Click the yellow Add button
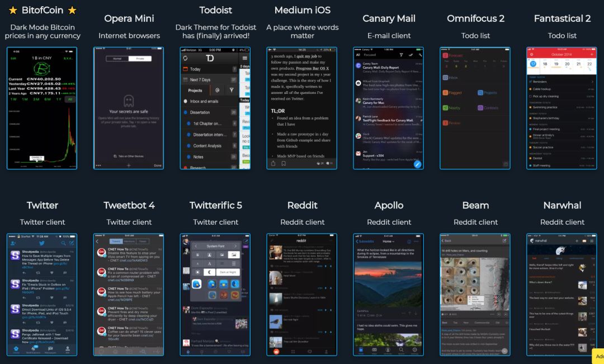This screenshot has width=604, height=364. pyautogui.click(x=598, y=356)
